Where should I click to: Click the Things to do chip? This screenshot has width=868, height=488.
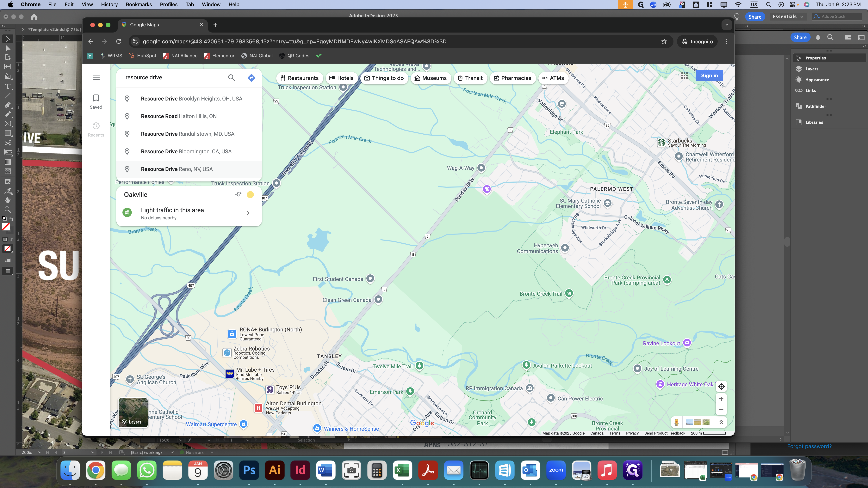(384, 78)
